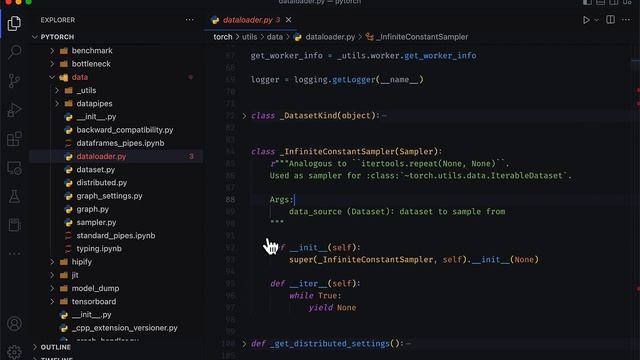
Task: Close the dataloader.py tab
Action: coord(289,20)
